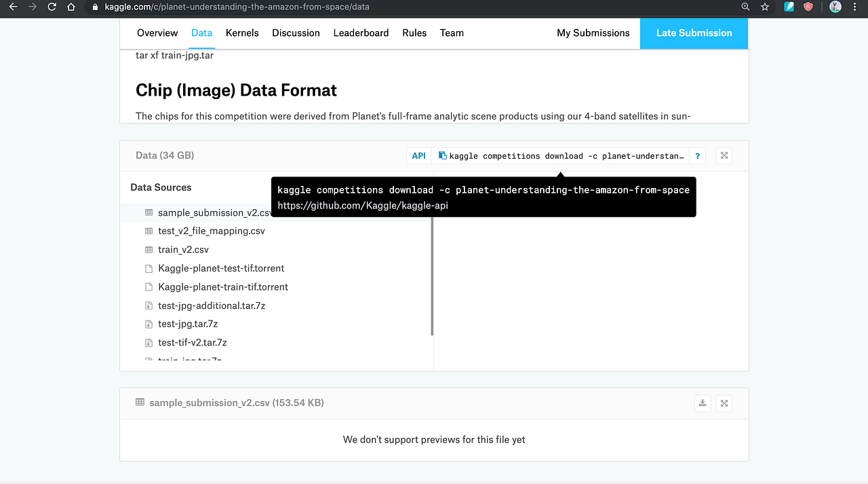Screen dimensions: 868x484
Task: Expand the Data panel to fullscreen
Action: (x=724, y=155)
